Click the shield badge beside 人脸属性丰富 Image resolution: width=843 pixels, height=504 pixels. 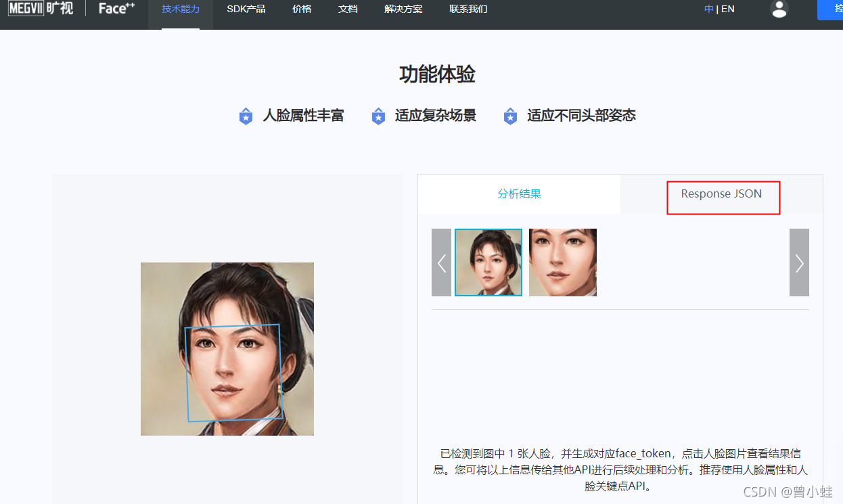[246, 116]
